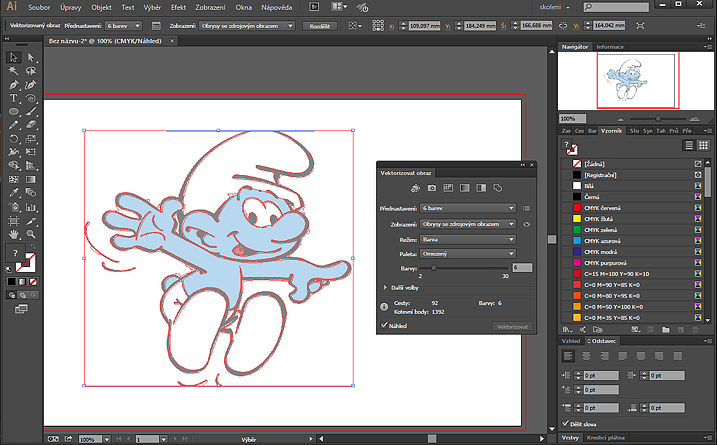Swap fill and stroke colors
This screenshot has height=445, width=717.
click(32, 247)
